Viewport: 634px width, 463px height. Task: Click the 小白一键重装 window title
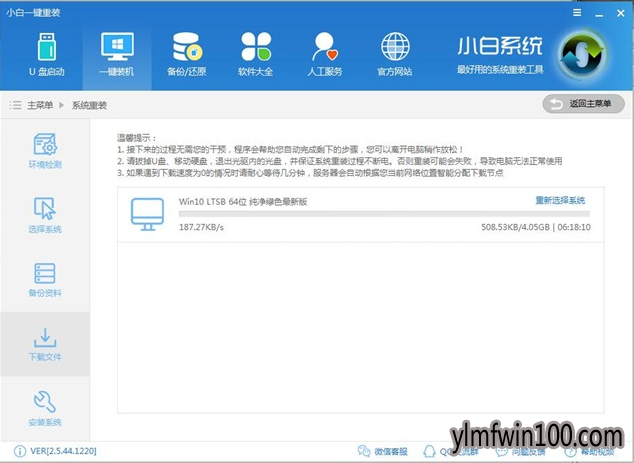pos(33,13)
